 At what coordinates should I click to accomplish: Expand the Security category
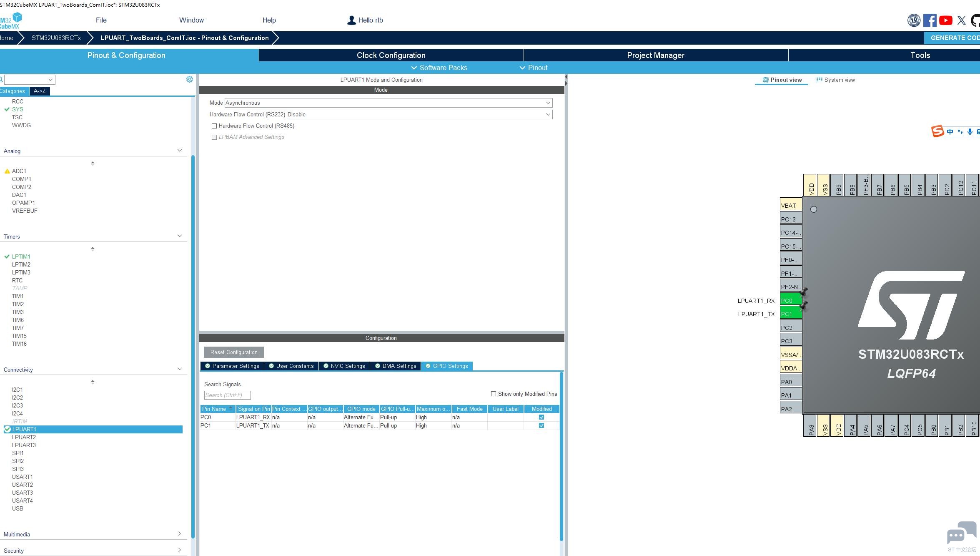point(180,550)
